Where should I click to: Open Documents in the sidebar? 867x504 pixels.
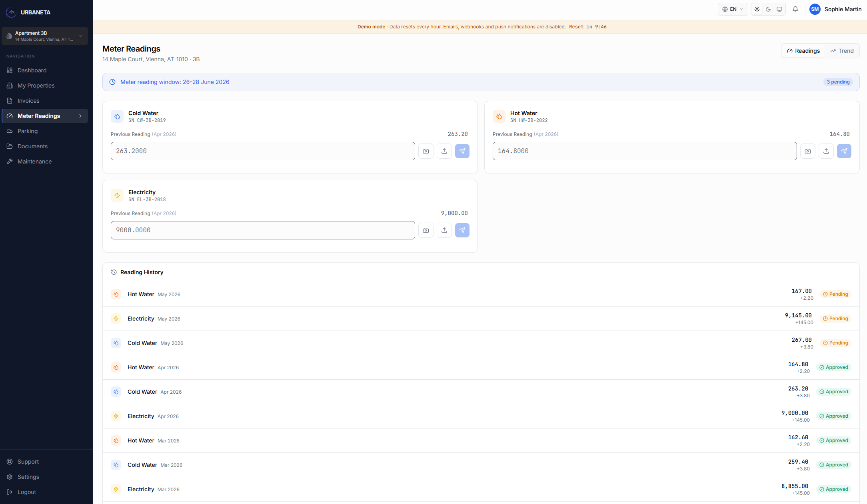(x=45, y=146)
